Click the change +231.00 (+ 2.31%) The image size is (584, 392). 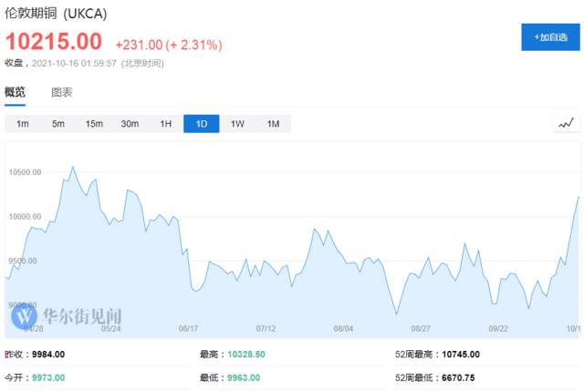169,45
